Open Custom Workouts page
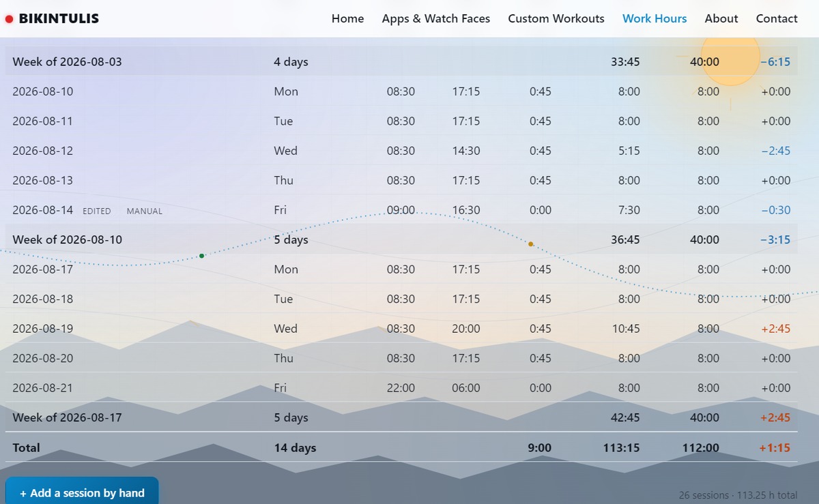Viewport: 819px width, 504px height. click(556, 18)
